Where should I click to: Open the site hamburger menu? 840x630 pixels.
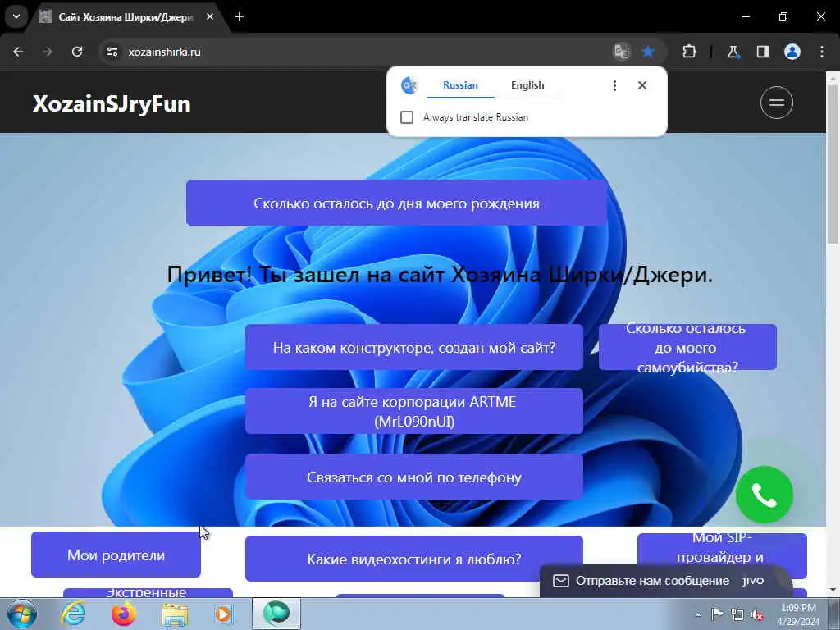[x=777, y=103]
